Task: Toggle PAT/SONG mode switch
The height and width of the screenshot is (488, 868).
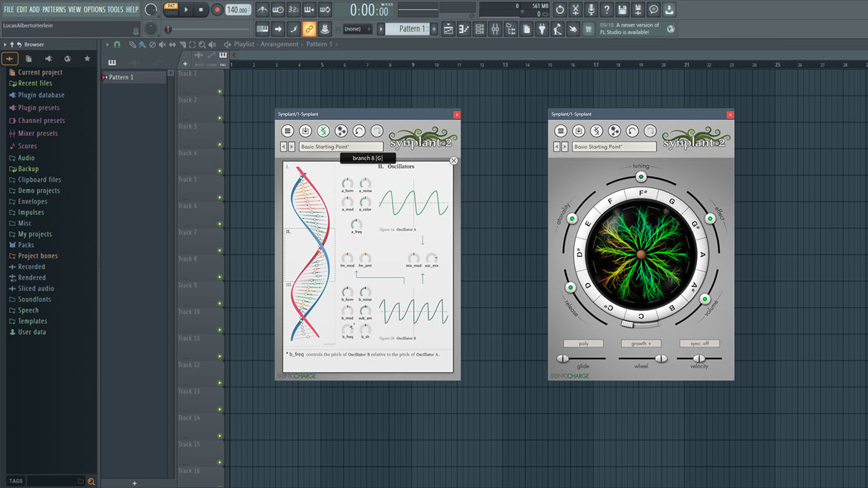Action: (171, 9)
